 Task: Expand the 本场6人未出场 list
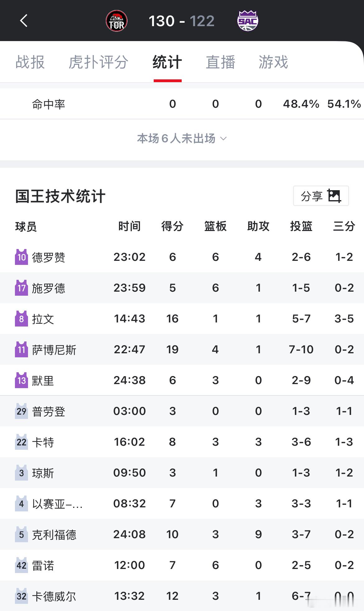pos(176,139)
